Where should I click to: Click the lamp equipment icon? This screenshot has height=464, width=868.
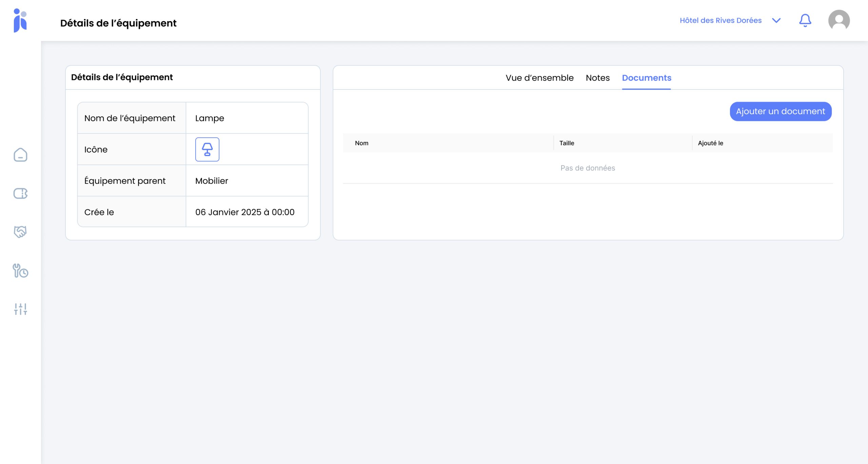point(207,149)
